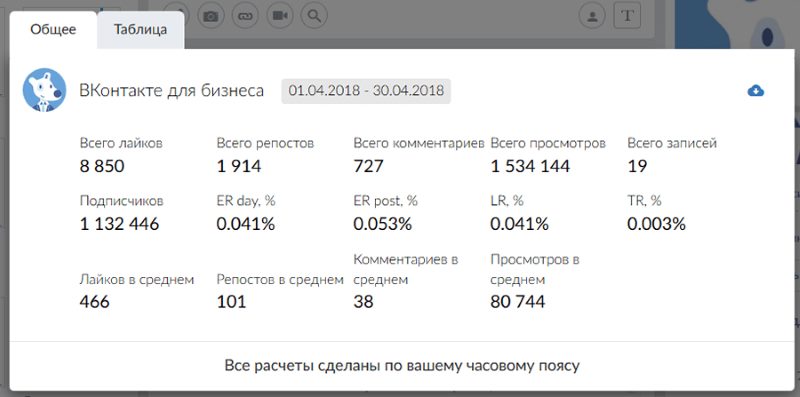Click the ВКонтакте для бизнеса avatar

point(44,90)
